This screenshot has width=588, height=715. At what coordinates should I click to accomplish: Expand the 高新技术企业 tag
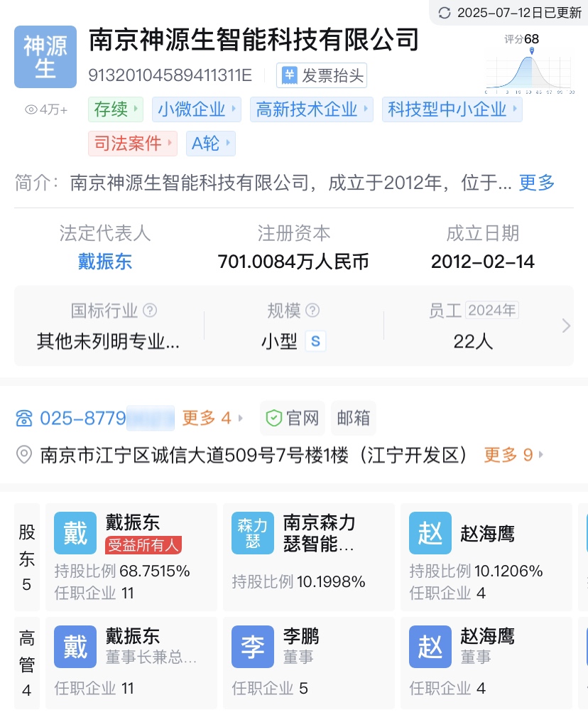coord(312,109)
